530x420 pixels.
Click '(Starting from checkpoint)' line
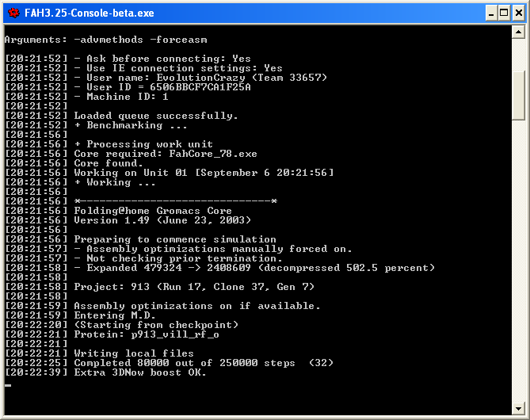point(122,325)
